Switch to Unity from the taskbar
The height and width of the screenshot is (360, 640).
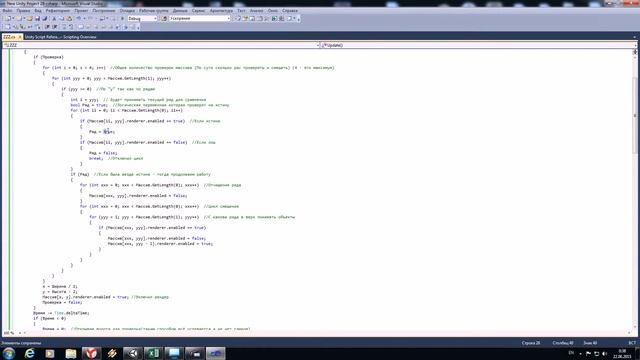pos(133,353)
